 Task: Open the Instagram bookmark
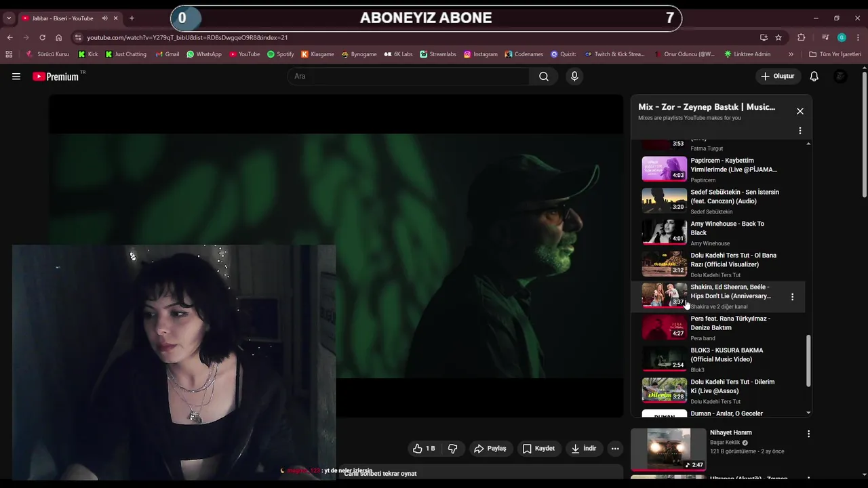481,54
